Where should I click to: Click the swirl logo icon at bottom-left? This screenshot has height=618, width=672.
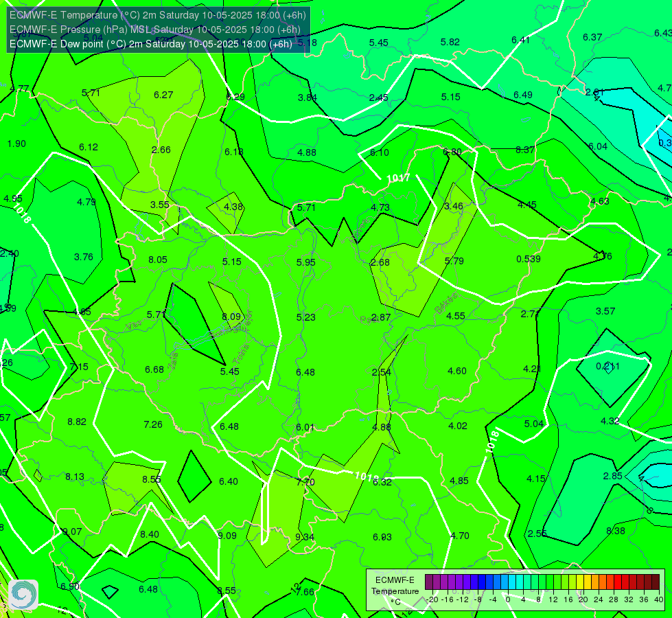click(23, 595)
